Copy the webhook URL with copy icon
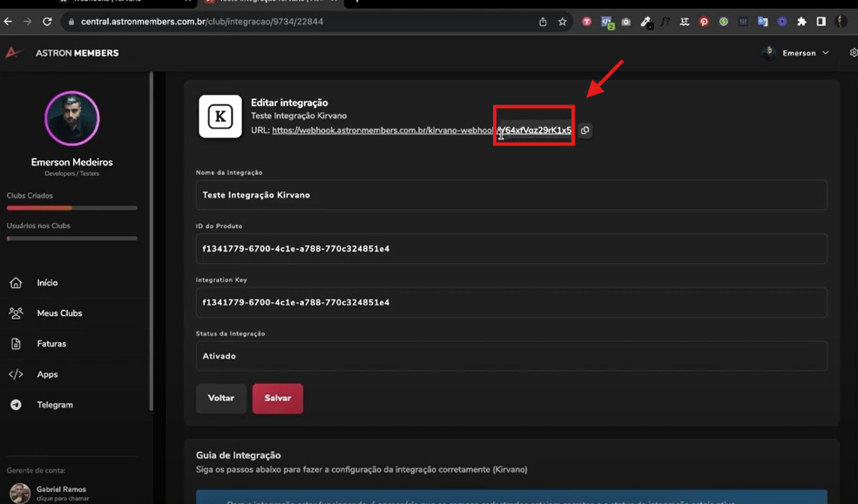858x504 pixels. coord(585,131)
